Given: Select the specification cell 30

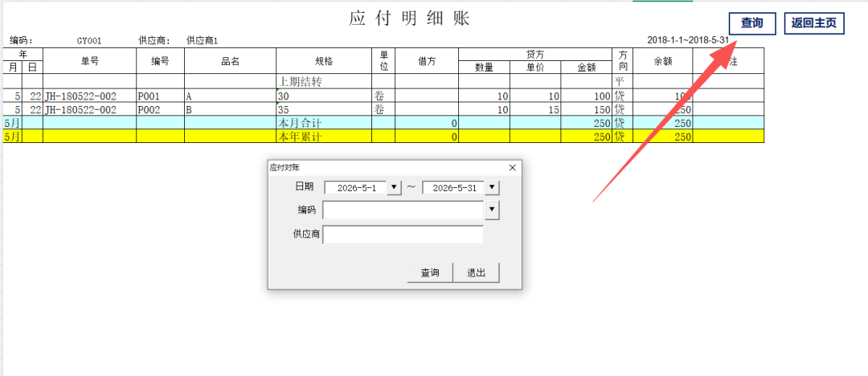Looking at the screenshot, I should [x=324, y=96].
